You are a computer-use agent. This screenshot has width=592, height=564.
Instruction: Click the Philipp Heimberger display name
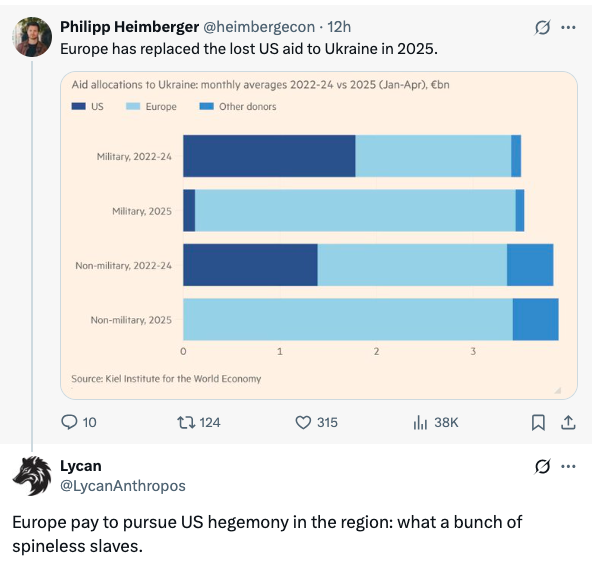(130, 27)
